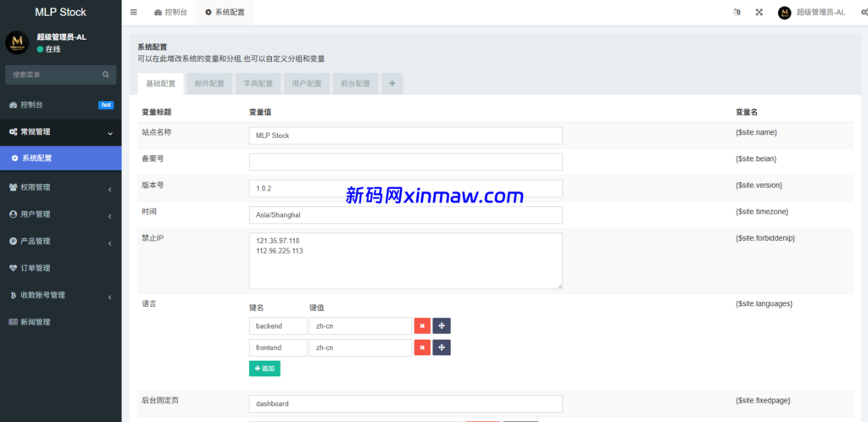Click the {$site.forbiddenip} variable text
Image resolution: width=868 pixels, height=422 pixels.
coord(765,238)
